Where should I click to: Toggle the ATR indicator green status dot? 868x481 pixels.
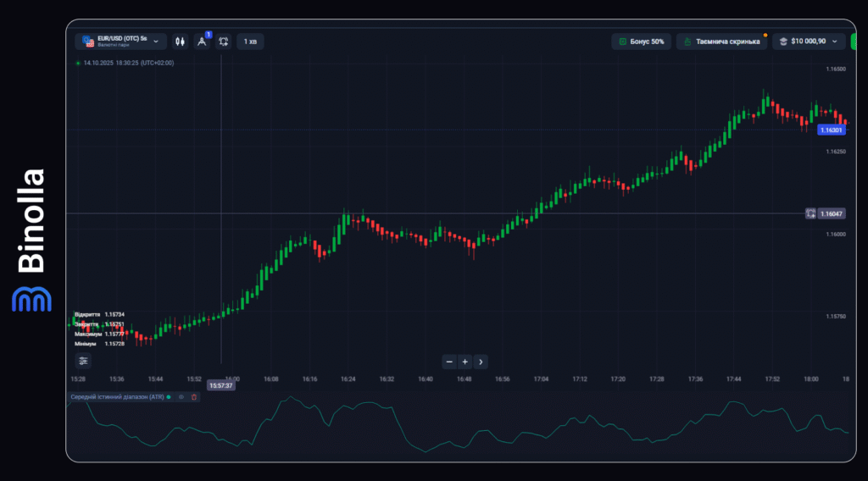point(169,396)
